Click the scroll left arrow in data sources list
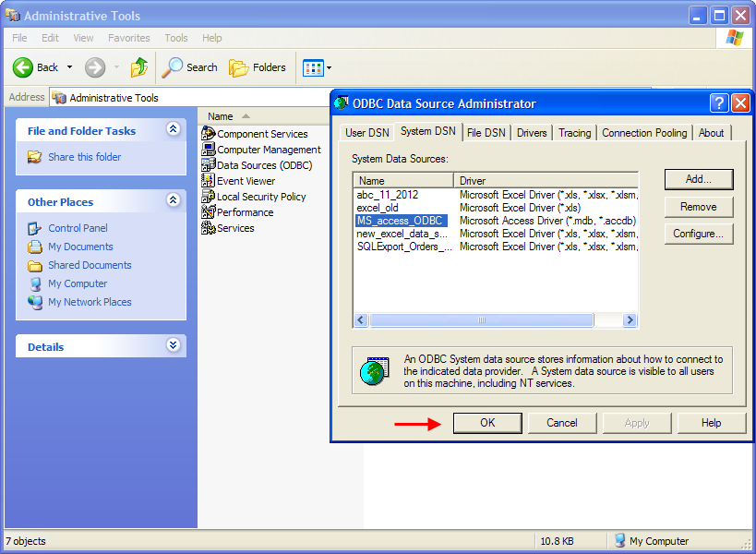The height and width of the screenshot is (554, 756). [x=361, y=319]
